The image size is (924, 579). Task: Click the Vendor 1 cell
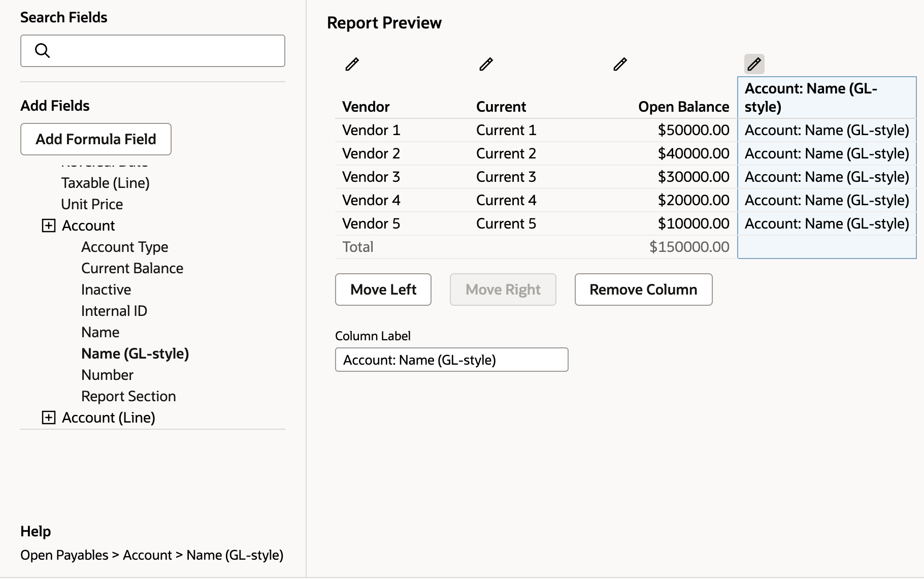371,130
